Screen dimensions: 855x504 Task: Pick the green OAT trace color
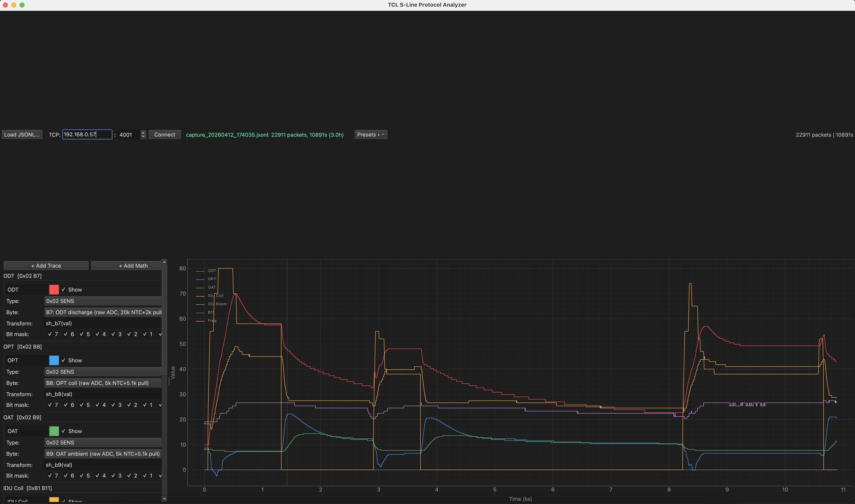point(54,431)
